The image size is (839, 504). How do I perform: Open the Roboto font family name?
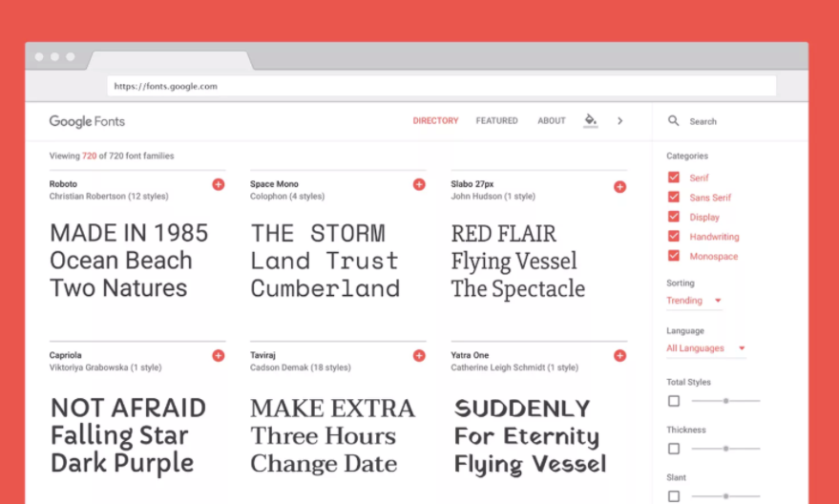pyautogui.click(x=63, y=183)
